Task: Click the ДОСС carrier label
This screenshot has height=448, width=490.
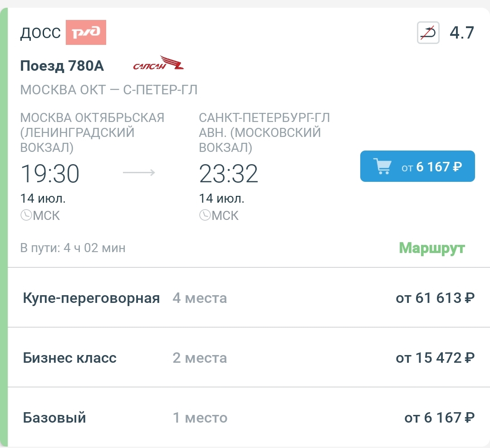Action: [x=40, y=34]
